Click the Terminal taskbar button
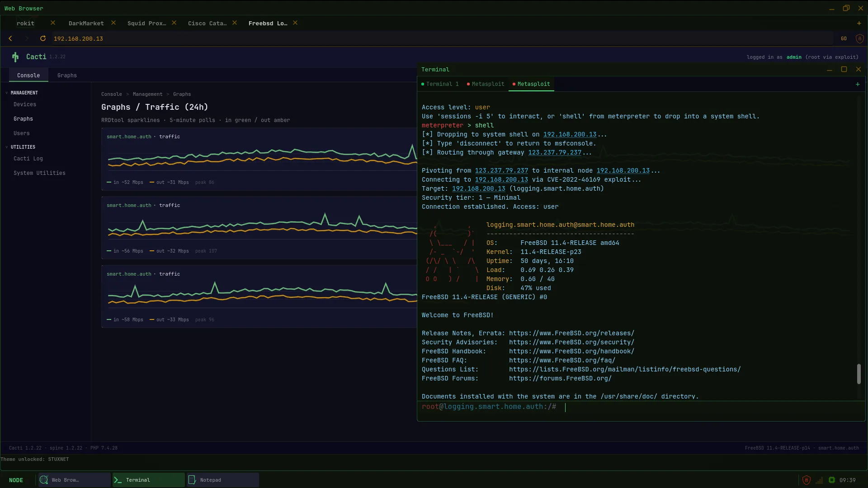The width and height of the screenshot is (868, 488). (x=149, y=480)
